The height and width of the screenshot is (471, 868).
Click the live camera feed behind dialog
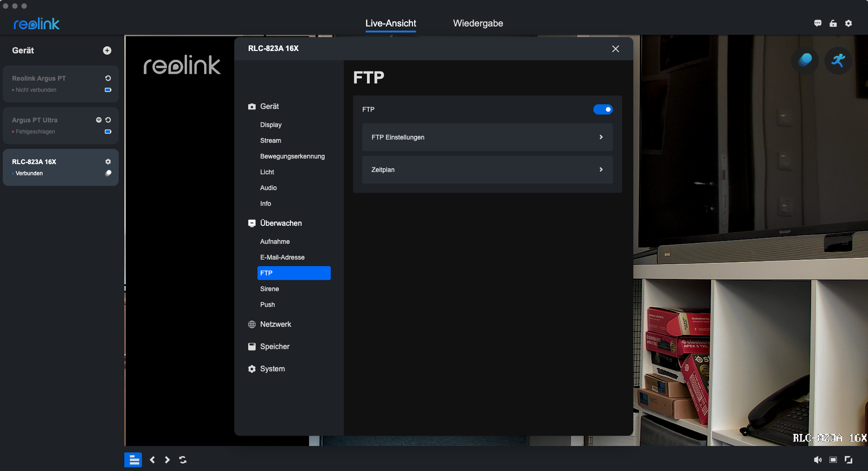[750, 241]
